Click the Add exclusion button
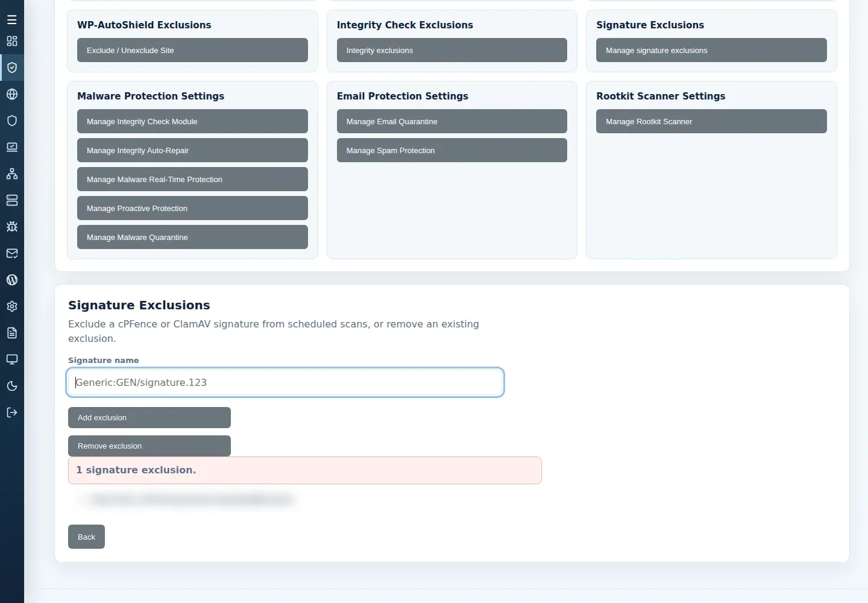 149,417
